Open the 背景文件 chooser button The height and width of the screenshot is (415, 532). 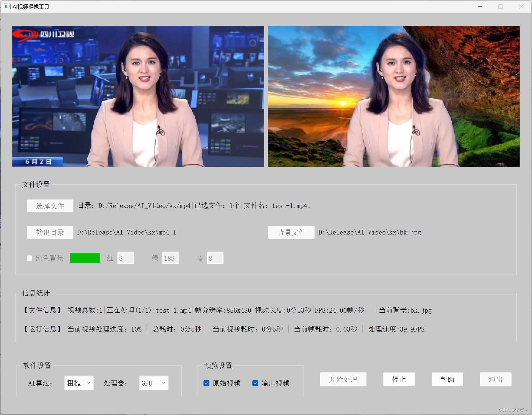tap(291, 232)
